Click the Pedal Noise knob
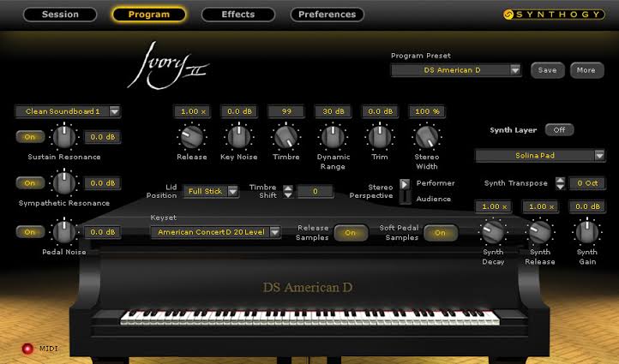Viewport: 619px width, 364px height. pos(64,232)
